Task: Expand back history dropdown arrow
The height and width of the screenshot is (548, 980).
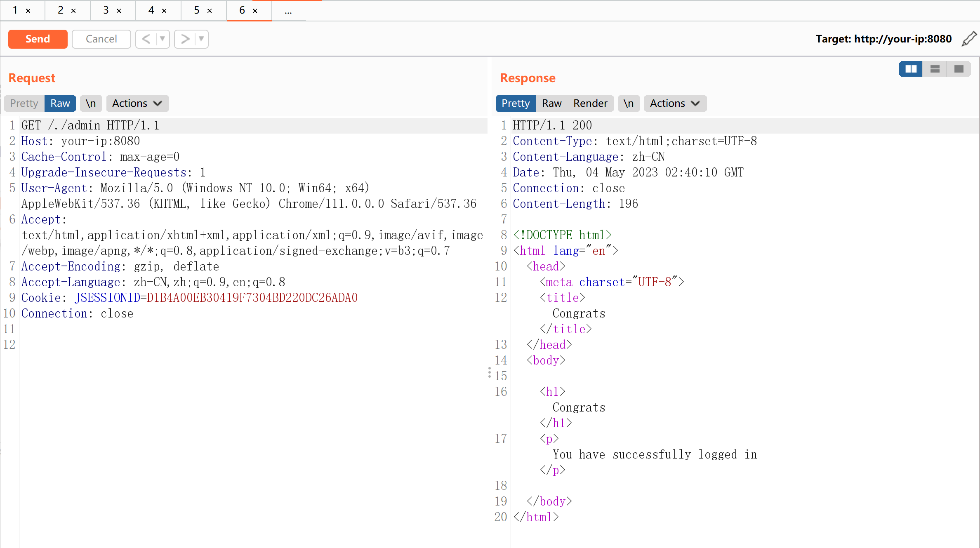Action: (x=163, y=39)
